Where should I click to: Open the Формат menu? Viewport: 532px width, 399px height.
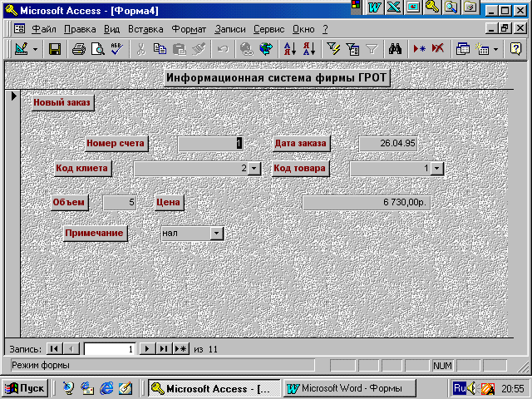[x=189, y=29]
